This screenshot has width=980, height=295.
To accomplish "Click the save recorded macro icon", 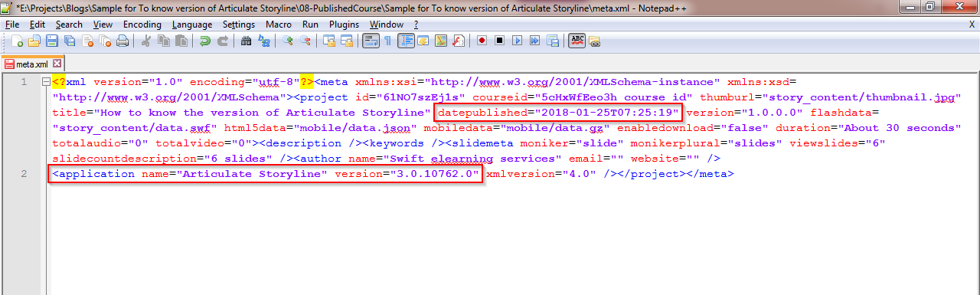I will (x=552, y=40).
